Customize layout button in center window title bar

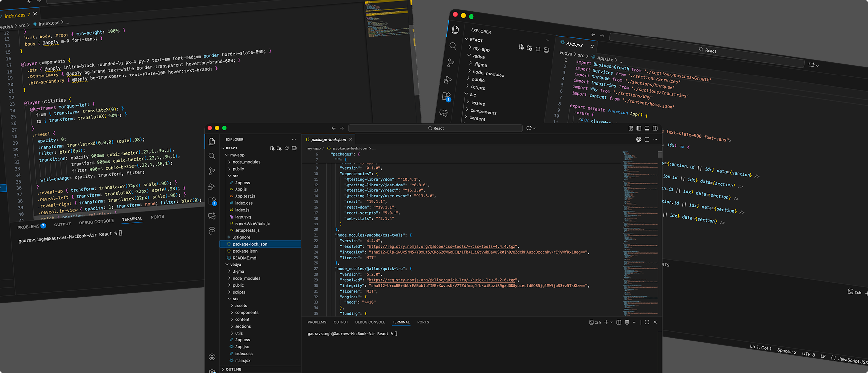pyautogui.click(x=631, y=128)
